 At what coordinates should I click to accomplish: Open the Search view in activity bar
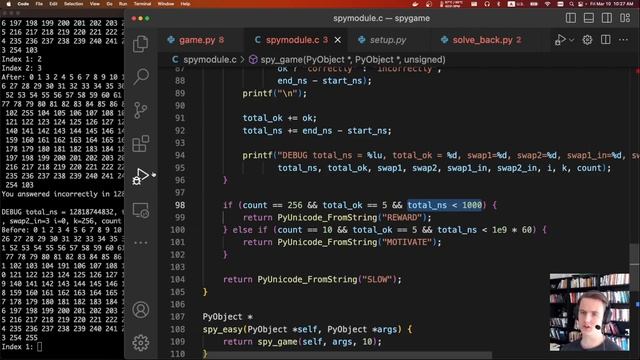click(x=140, y=76)
